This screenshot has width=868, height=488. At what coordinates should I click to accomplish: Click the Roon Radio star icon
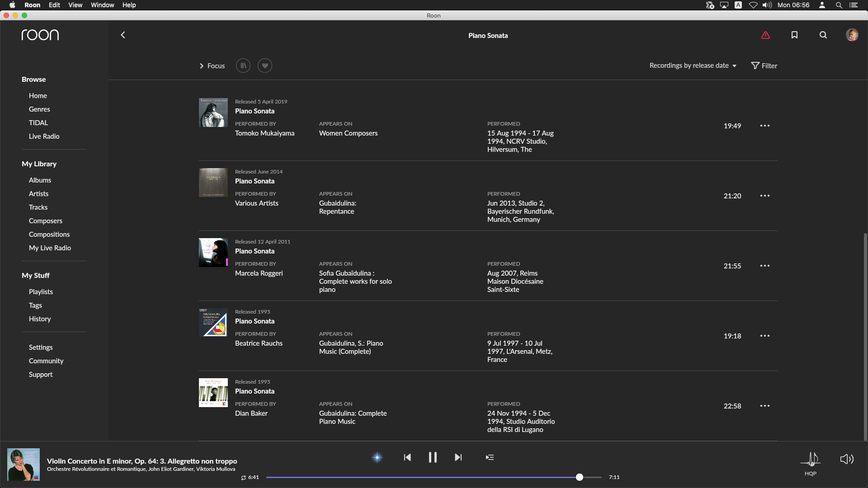pyautogui.click(x=377, y=457)
